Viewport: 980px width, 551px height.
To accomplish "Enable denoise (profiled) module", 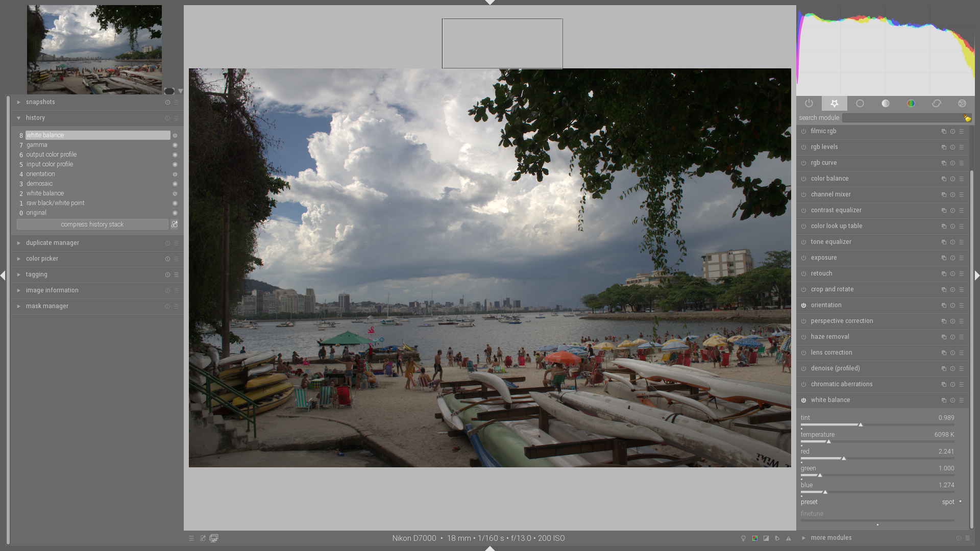I will [x=804, y=369].
